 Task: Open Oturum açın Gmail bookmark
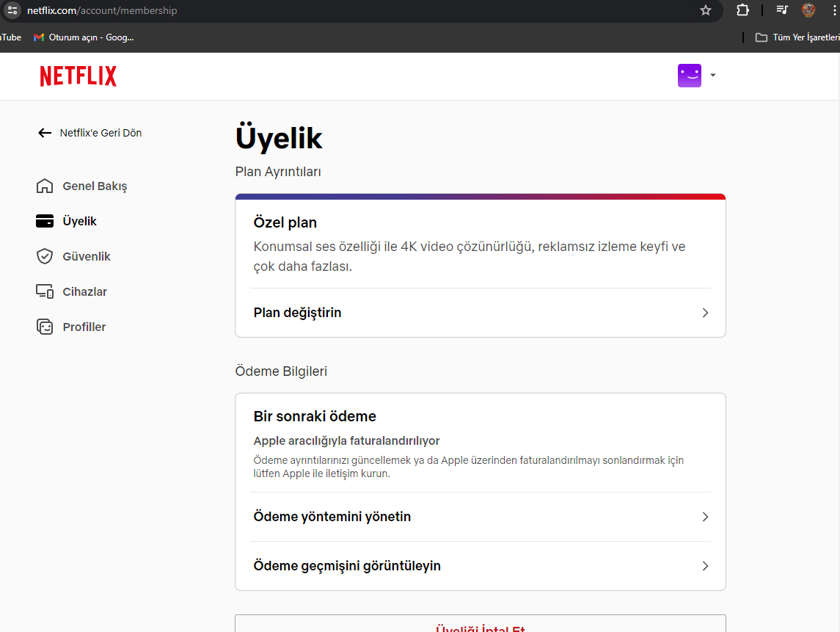(x=84, y=37)
